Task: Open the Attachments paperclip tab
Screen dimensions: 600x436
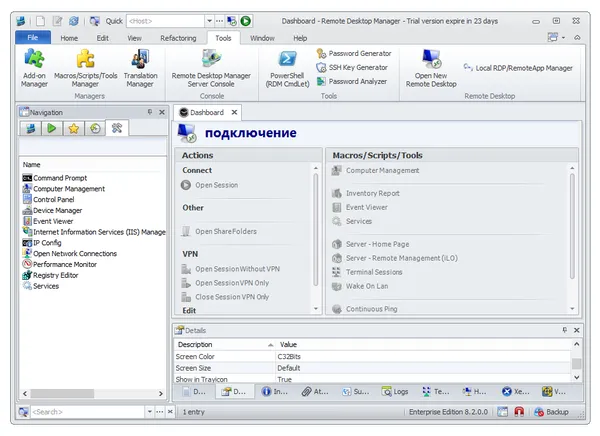Action: 315,392
